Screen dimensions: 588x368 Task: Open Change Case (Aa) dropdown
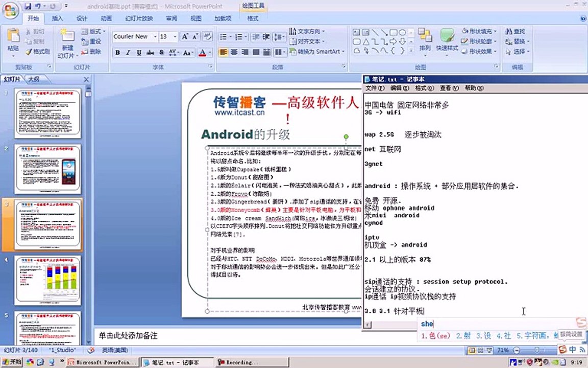tap(187, 53)
